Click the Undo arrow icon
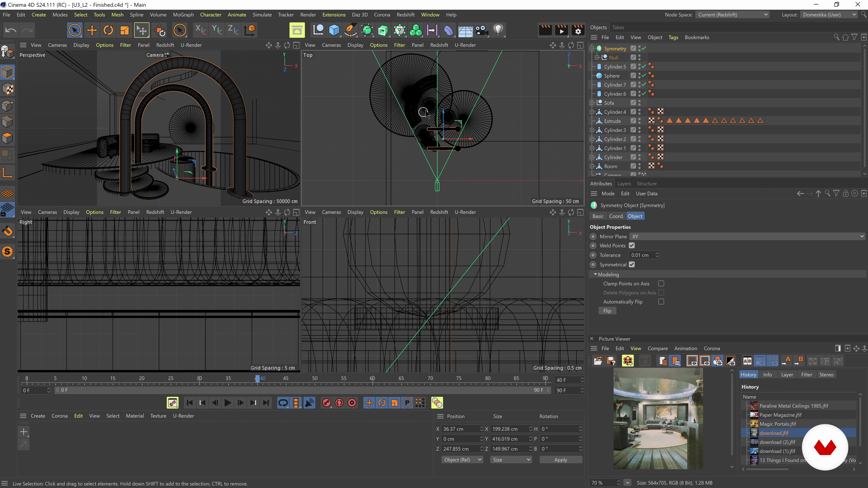Image resolution: width=868 pixels, height=488 pixels. [11, 30]
